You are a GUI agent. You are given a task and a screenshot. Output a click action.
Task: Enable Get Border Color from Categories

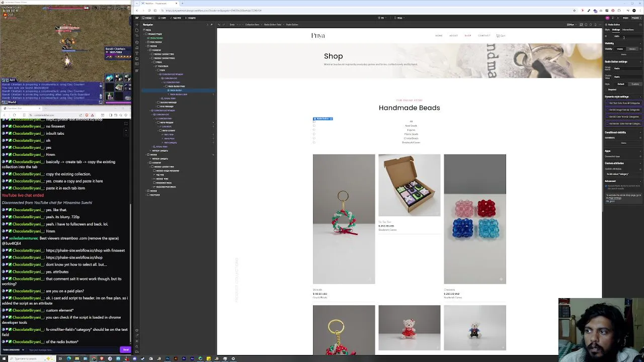(623, 123)
